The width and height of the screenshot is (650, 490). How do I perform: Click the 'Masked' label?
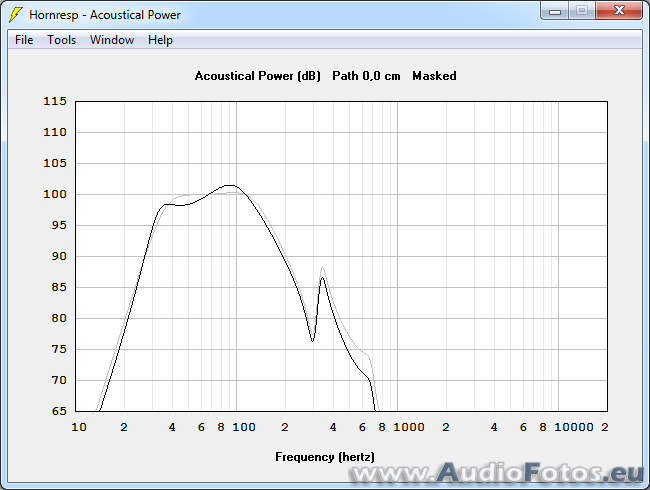coord(434,76)
